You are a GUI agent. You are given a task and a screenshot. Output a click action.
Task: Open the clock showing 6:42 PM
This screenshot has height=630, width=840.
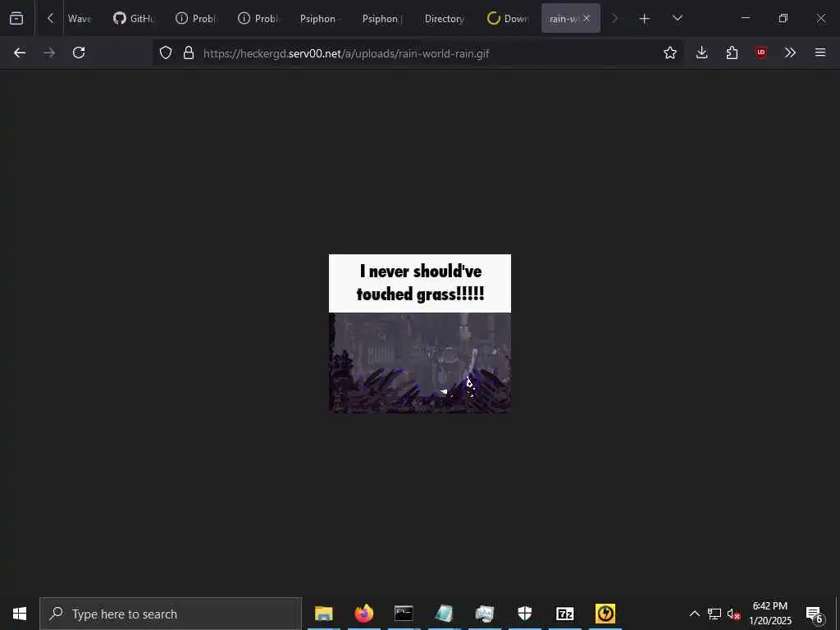point(770,614)
